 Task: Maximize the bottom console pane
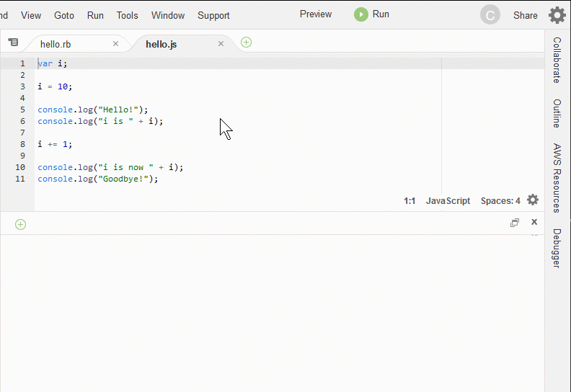tap(515, 223)
